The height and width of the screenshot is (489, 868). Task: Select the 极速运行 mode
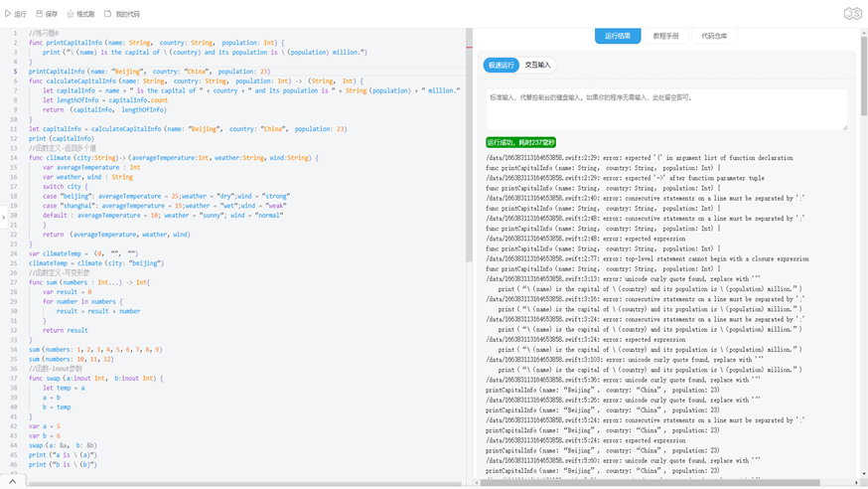[501, 65]
